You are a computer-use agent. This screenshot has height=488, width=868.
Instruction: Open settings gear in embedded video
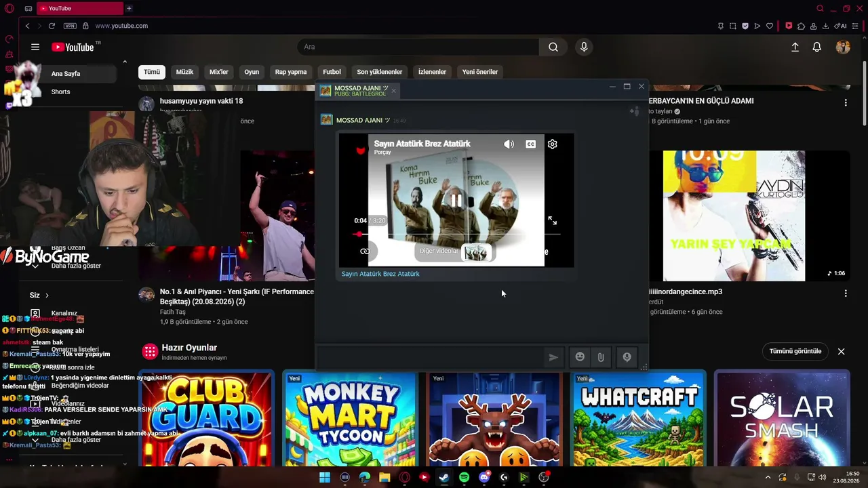click(553, 144)
